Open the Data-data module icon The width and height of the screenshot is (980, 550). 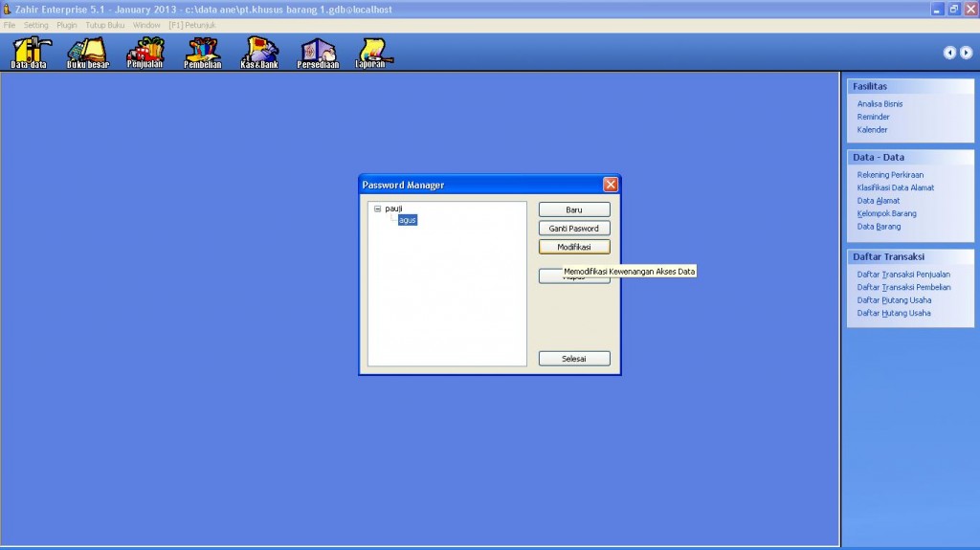coord(29,53)
